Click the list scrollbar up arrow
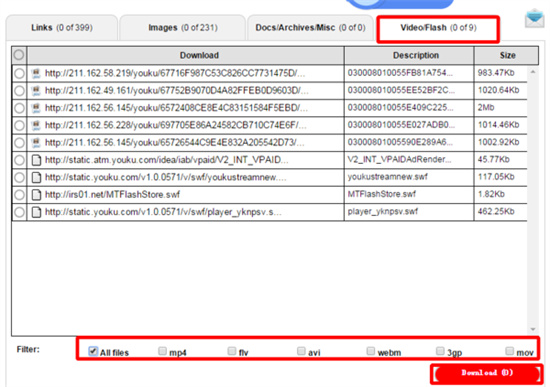This screenshot has width=550, height=387. [x=533, y=72]
